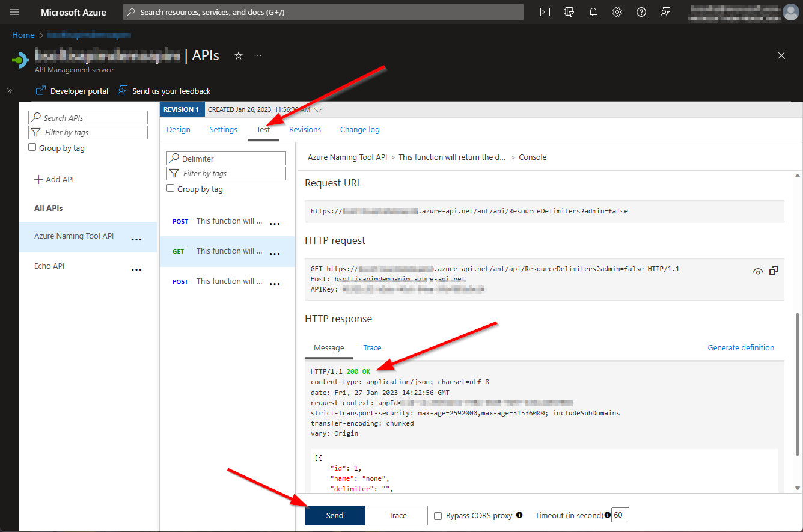Open the Design tab
Image resolution: width=803 pixels, height=532 pixels.
179,129
